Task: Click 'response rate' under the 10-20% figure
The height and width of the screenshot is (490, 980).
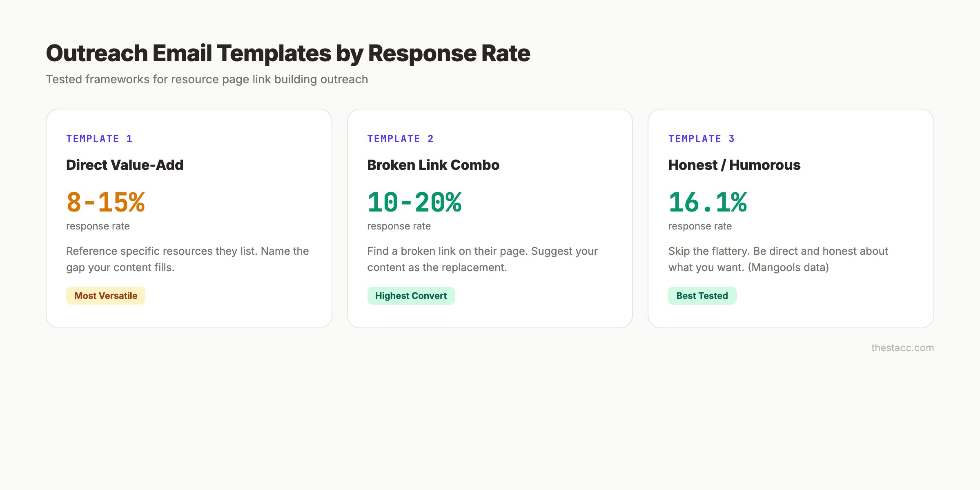Action: 399,226
